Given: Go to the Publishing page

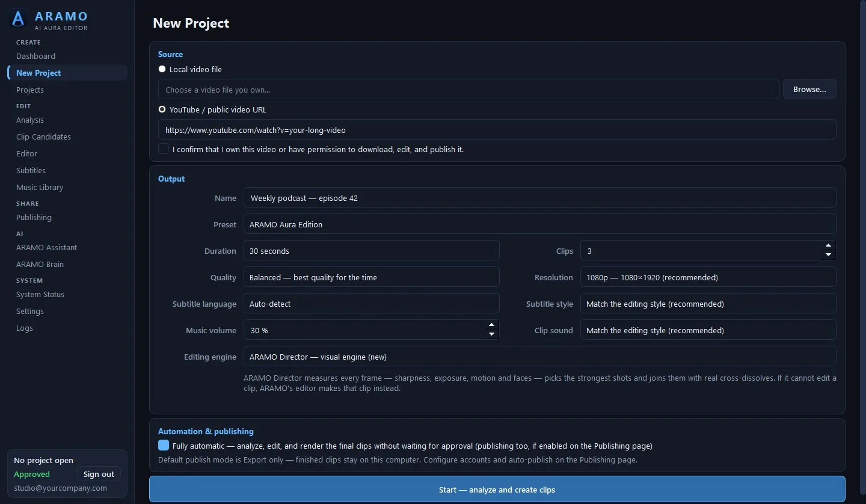Looking at the screenshot, I should pyautogui.click(x=34, y=217).
